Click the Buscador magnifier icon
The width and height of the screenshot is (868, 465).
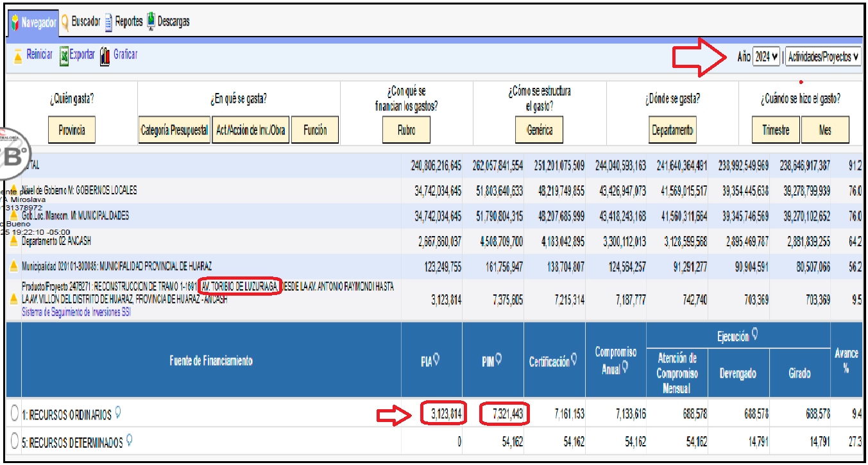[x=65, y=22]
